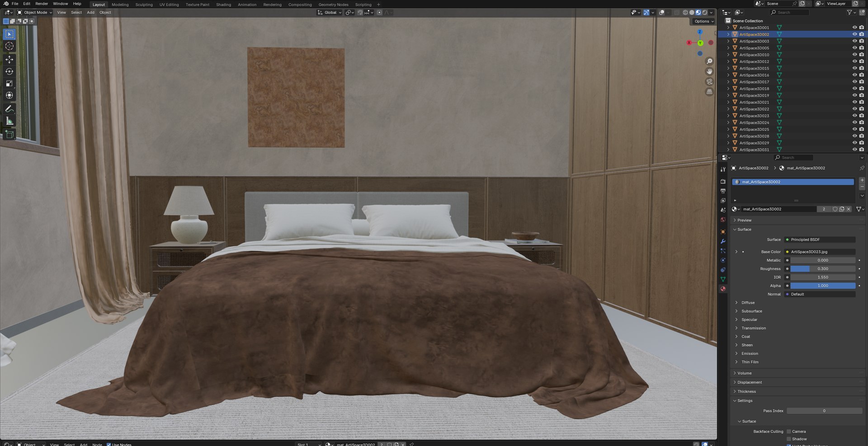Select the Cursor tool in left toolbar
868x446 pixels.
coord(9,46)
